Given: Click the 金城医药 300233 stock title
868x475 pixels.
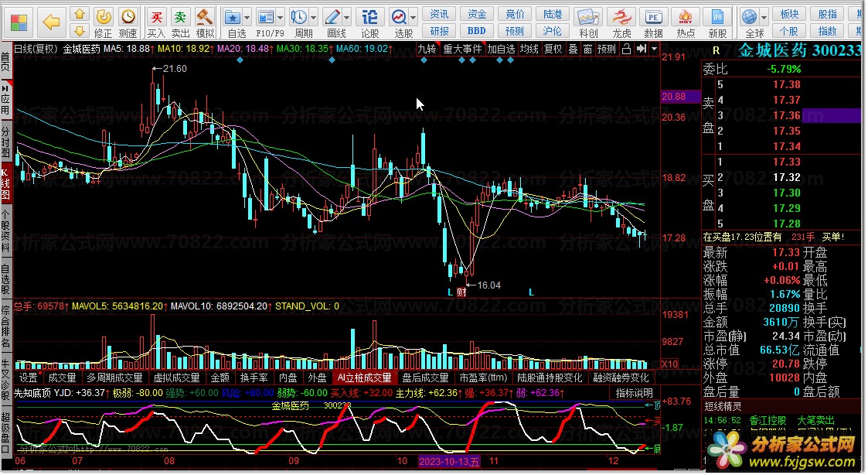Looking at the screenshot, I should pyautogui.click(x=798, y=51).
